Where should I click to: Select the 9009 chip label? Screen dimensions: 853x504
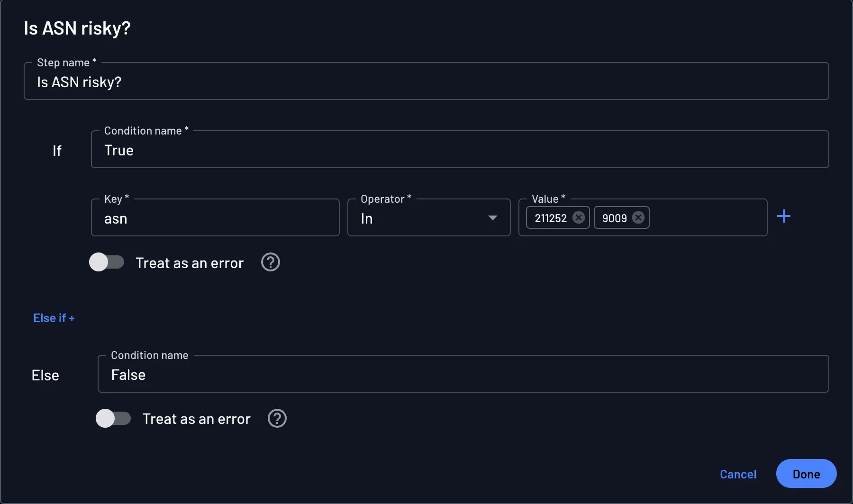click(614, 218)
